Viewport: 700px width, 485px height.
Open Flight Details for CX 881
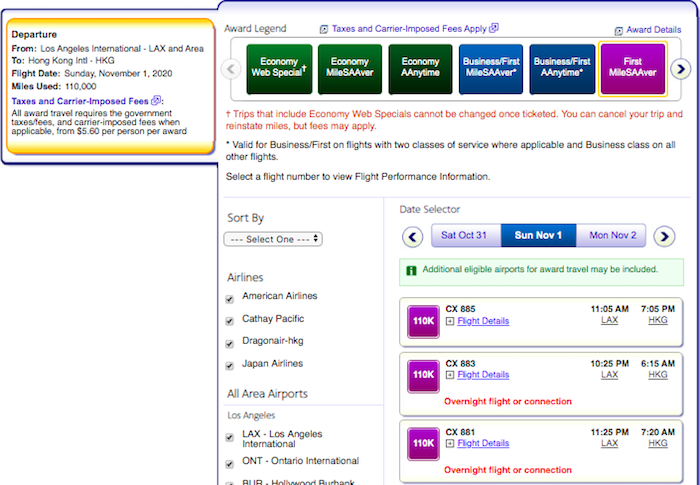(483, 443)
